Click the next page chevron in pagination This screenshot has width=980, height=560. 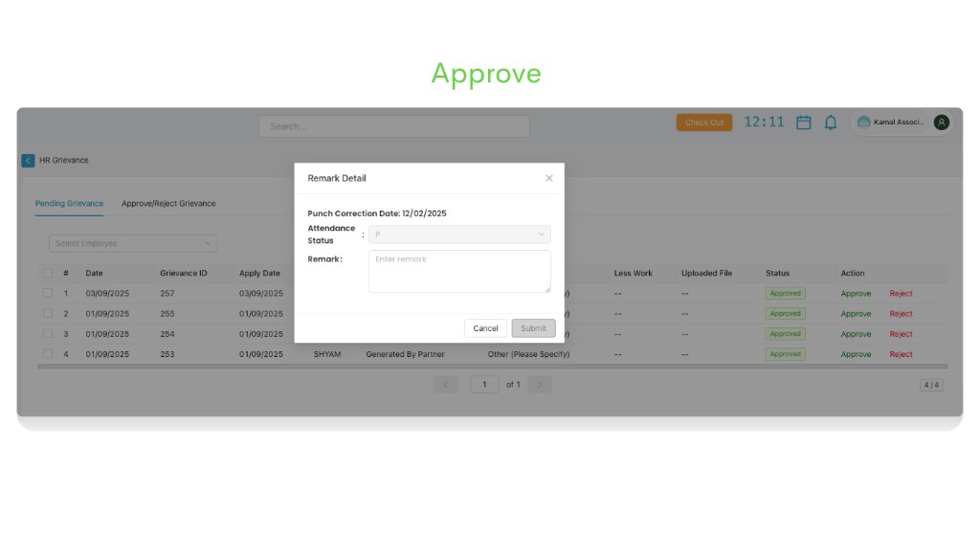coord(540,384)
